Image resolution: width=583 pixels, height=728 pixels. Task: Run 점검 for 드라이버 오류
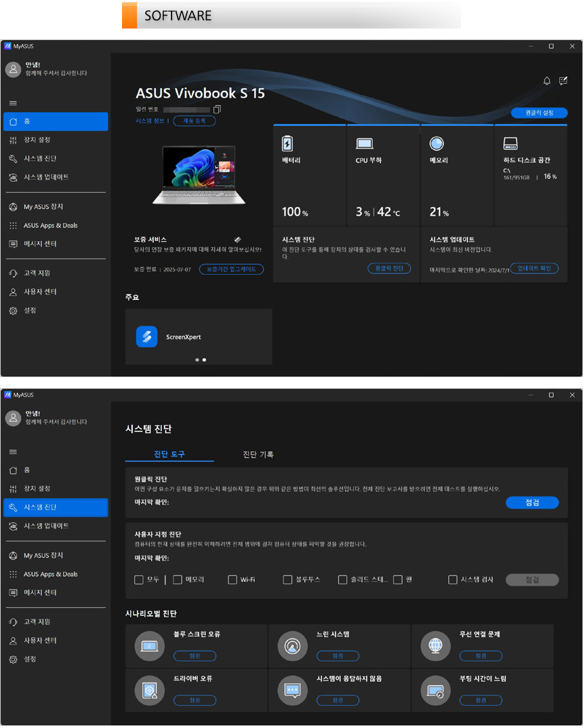pyautogui.click(x=195, y=701)
